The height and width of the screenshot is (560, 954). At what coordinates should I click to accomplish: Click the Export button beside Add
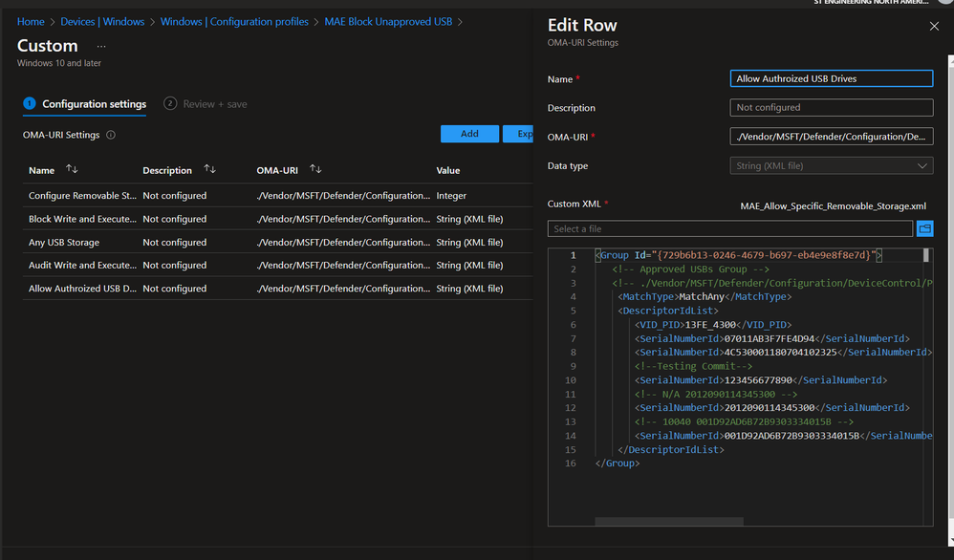pyautogui.click(x=518, y=134)
